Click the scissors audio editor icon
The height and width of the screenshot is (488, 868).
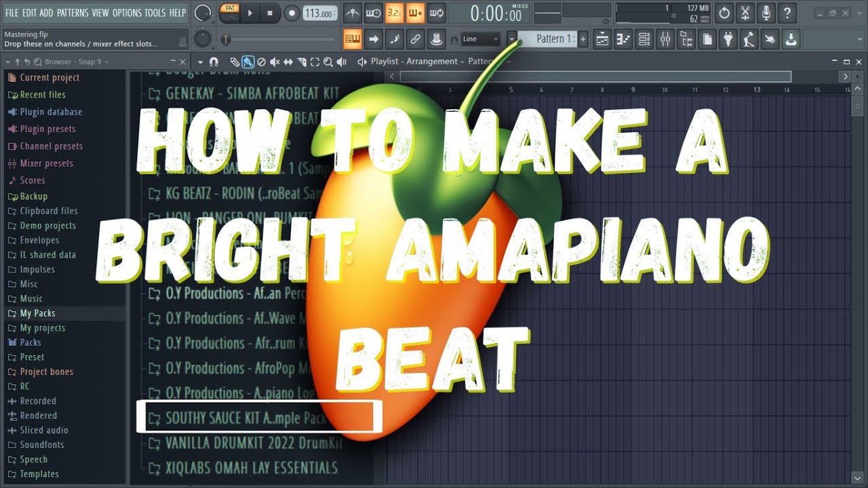pyautogui.click(x=745, y=13)
